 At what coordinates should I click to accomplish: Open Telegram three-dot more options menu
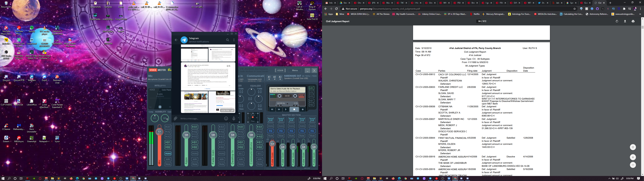click(234, 40)
